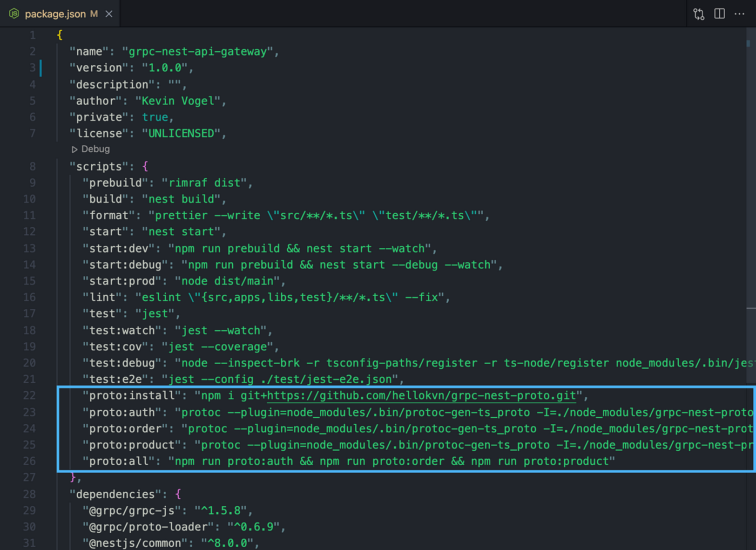Click the "nest build" value
Screen dimensions: 756x550
coord(181,199)
